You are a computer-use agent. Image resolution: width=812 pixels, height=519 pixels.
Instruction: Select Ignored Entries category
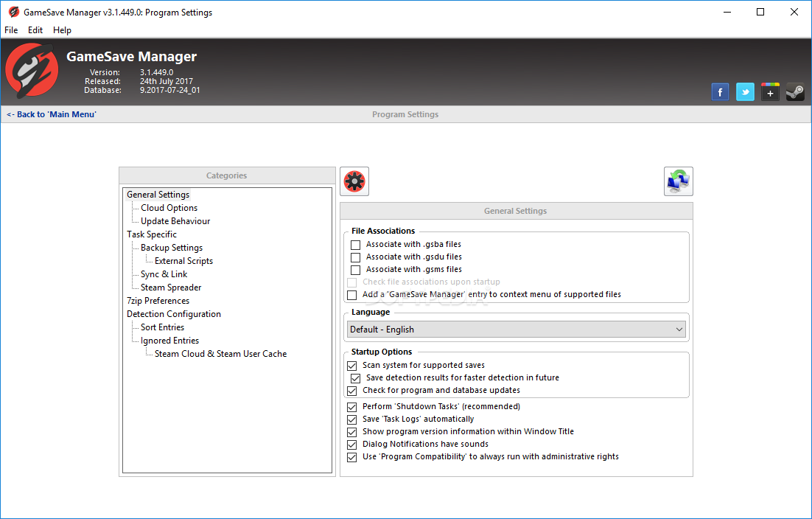(x=169, y=341)
